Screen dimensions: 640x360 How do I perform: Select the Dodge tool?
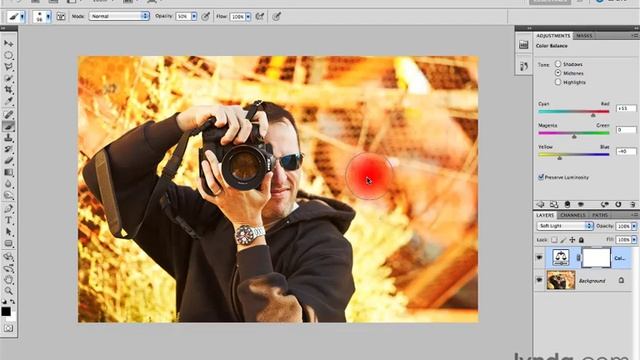pyautogui.click(x=9, y=195)
